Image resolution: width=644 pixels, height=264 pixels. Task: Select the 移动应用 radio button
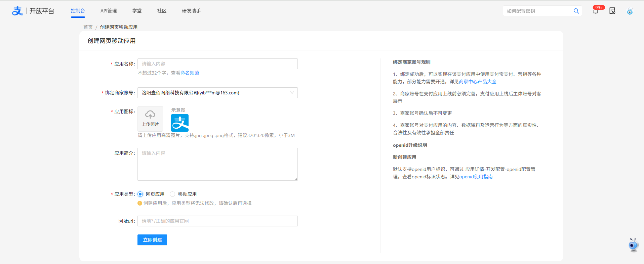point(172,194)
